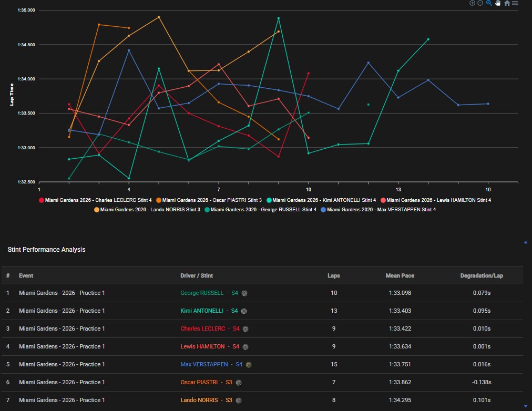Sort by the Event column header
This screenshot has height=411, width=532.
coord(26,276)
